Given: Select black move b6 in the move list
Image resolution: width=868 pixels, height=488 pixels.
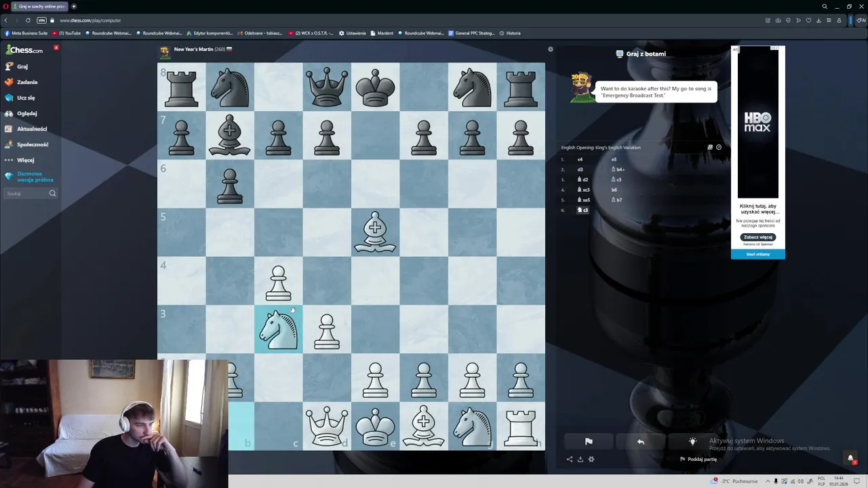Looking at the screenshot, I should pyautogui.click(x=614, y=190).
